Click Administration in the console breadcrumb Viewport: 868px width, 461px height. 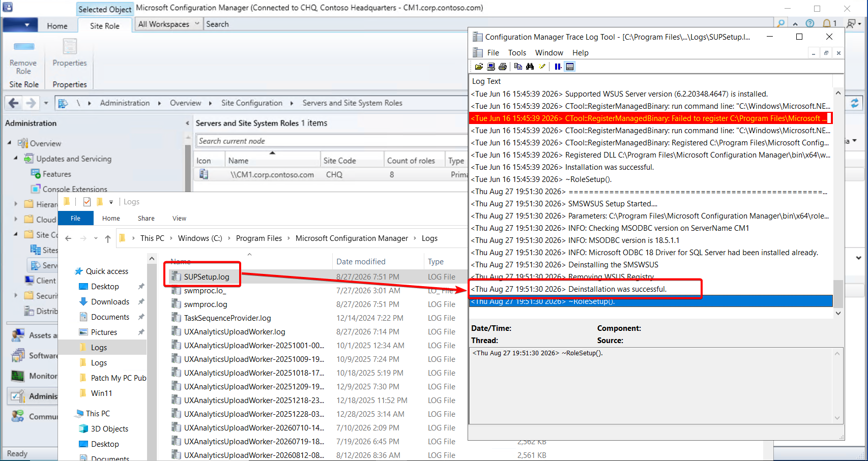[125, 103]
